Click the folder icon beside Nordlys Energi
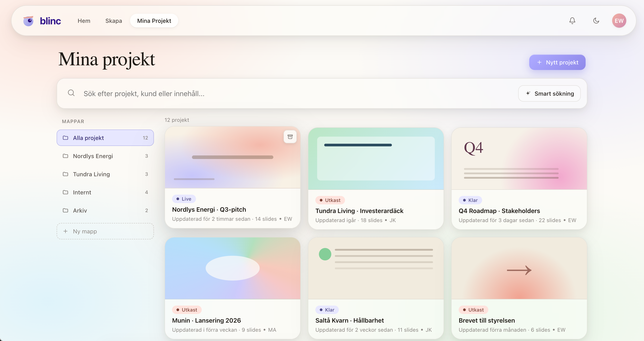644x341 pixels. point(65,156)
